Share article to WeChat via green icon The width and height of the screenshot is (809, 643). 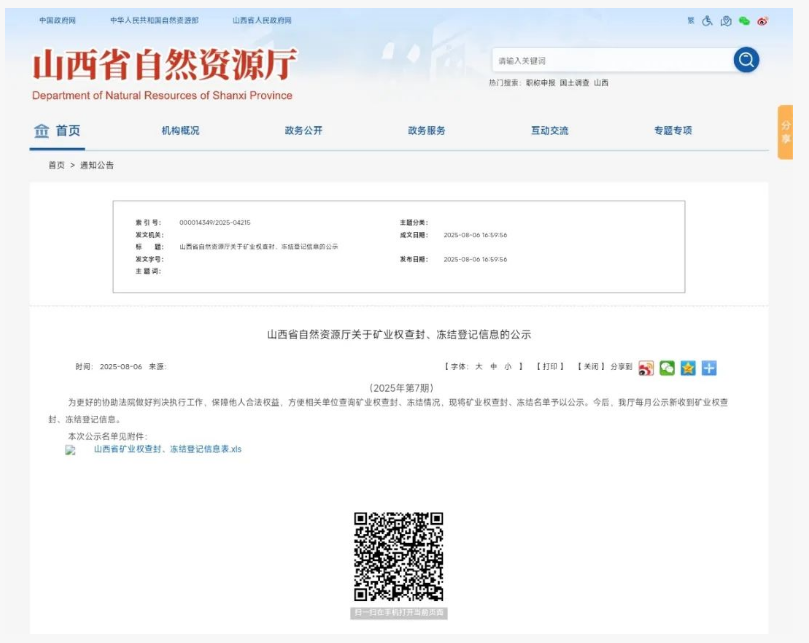pyautogui.click(x=667, y=368)
